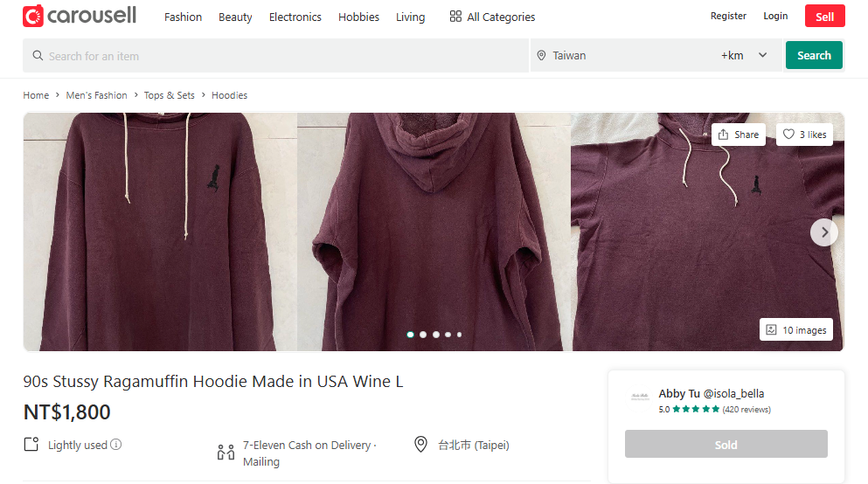The image size is (868, 484).
Task: Click the search field magnifier icon
Action: (38, 55)
